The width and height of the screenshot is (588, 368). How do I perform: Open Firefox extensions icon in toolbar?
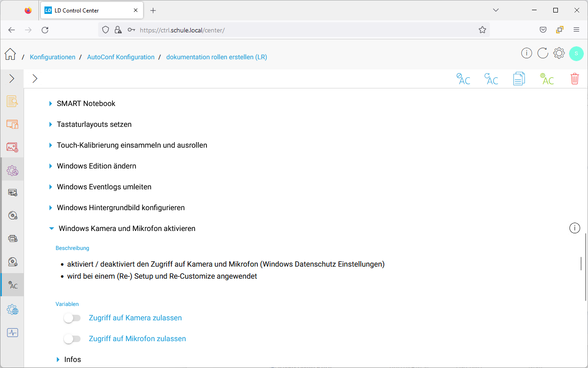point(560,30)
